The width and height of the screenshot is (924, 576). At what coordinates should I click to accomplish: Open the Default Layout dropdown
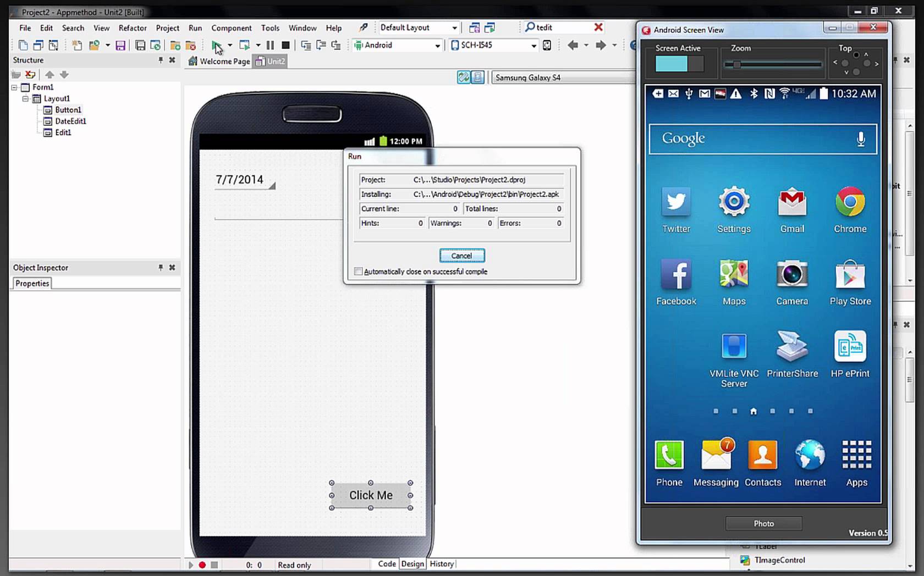coord(454,27)
